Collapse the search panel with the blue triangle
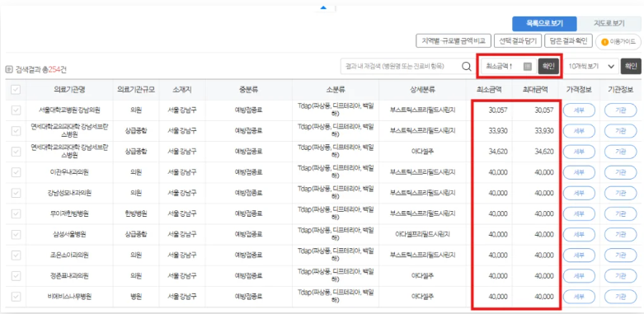The width and height of the screenshot is (644, 314). 323,7
